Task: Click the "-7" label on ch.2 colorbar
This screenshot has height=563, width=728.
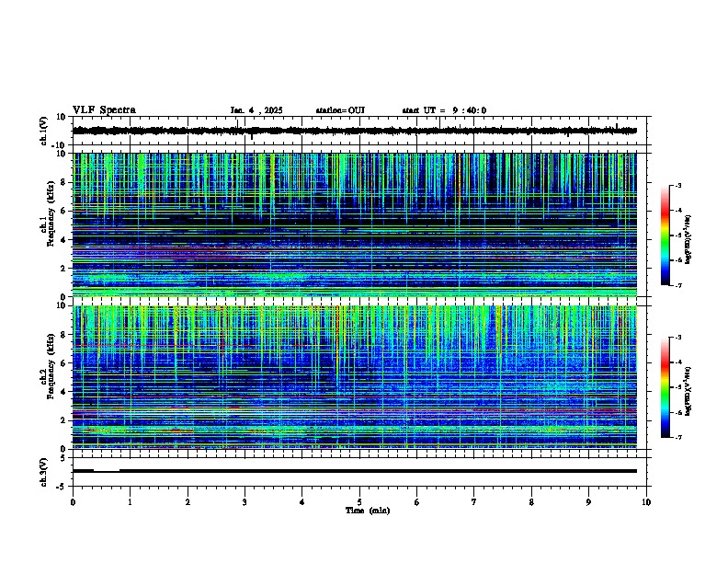Action: [x=677, y=438]
